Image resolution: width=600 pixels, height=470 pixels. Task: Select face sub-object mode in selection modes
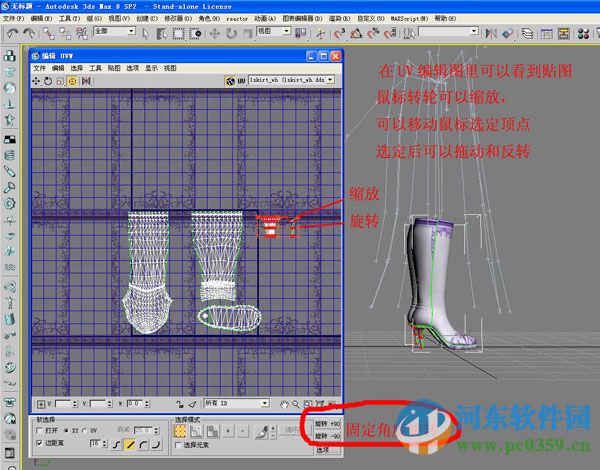click(x=212, y=431)
